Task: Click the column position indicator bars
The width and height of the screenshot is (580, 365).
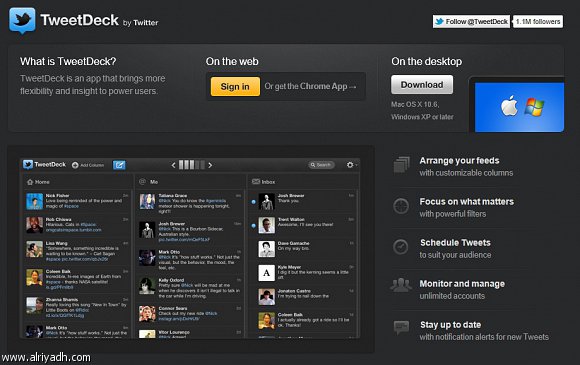Action: 192,165
